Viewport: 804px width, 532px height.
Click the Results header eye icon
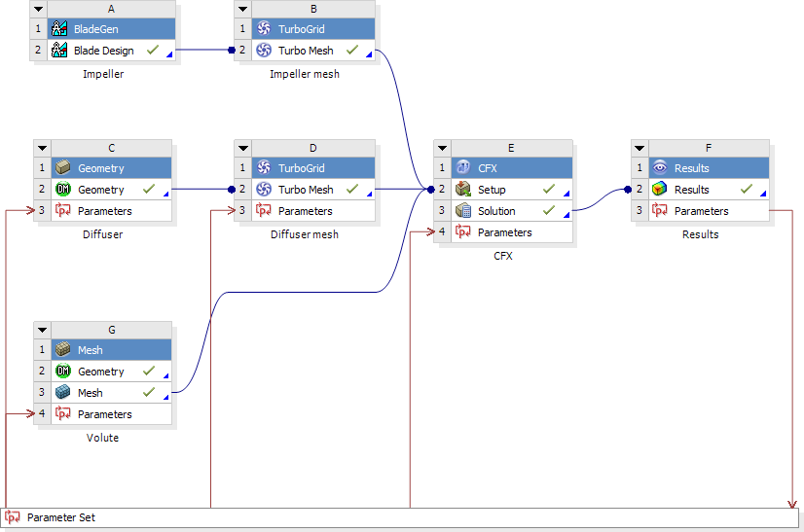(x=660, y=167)
